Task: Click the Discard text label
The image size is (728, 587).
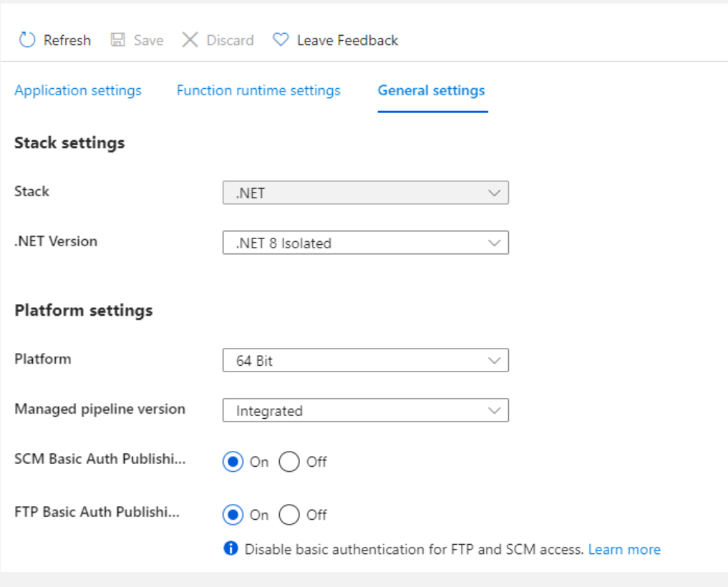Action: click(230, 40)
